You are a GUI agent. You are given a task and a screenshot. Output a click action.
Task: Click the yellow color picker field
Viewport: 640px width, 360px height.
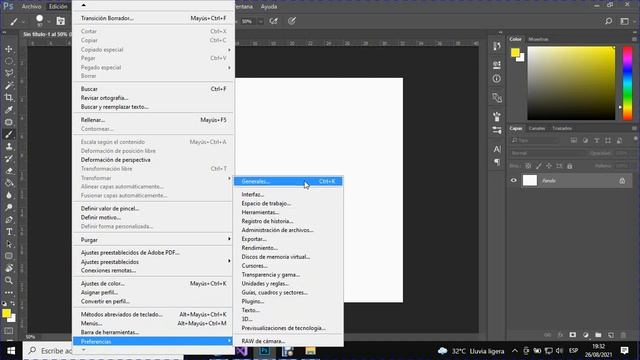pos(571,83)
